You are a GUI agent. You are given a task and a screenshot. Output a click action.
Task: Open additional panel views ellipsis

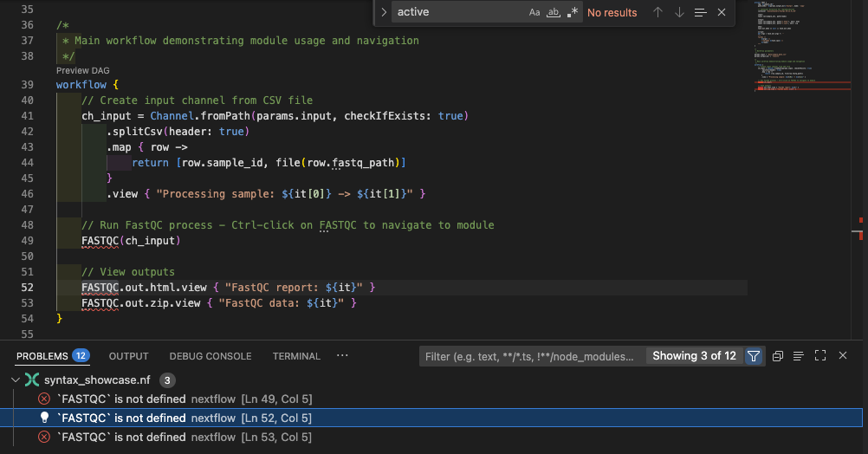pyautogui.click(x=342, y=356)
